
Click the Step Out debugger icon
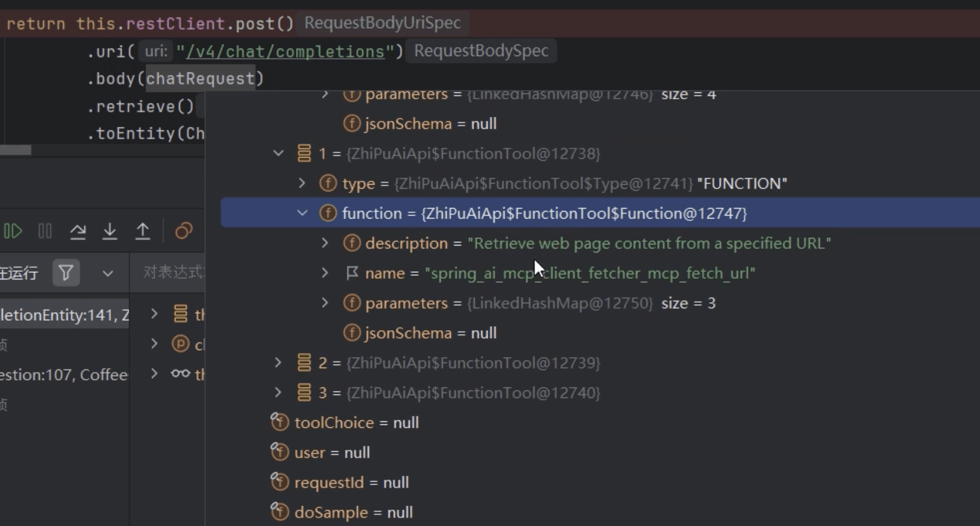click(x=143, y=231)
